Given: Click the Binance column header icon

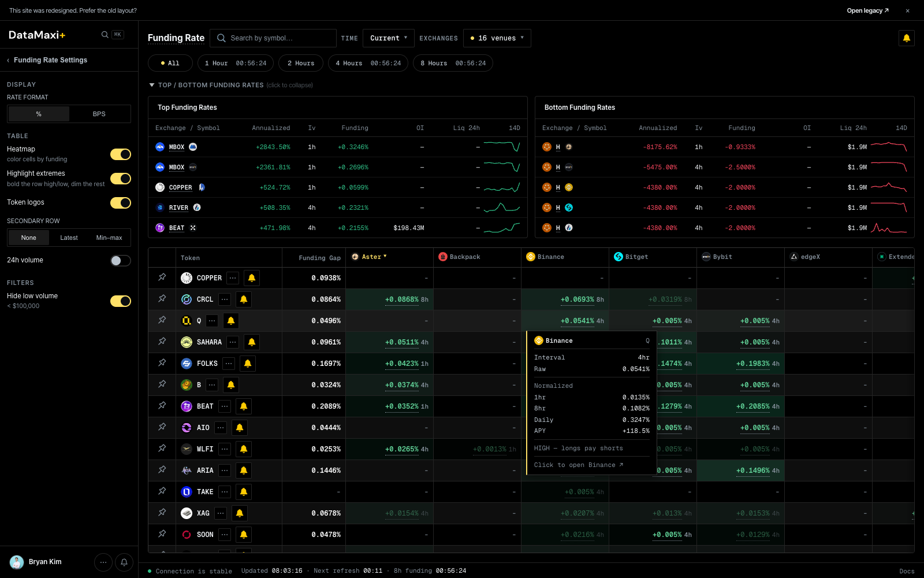Looking at the screenshot, I should point(531,257).
